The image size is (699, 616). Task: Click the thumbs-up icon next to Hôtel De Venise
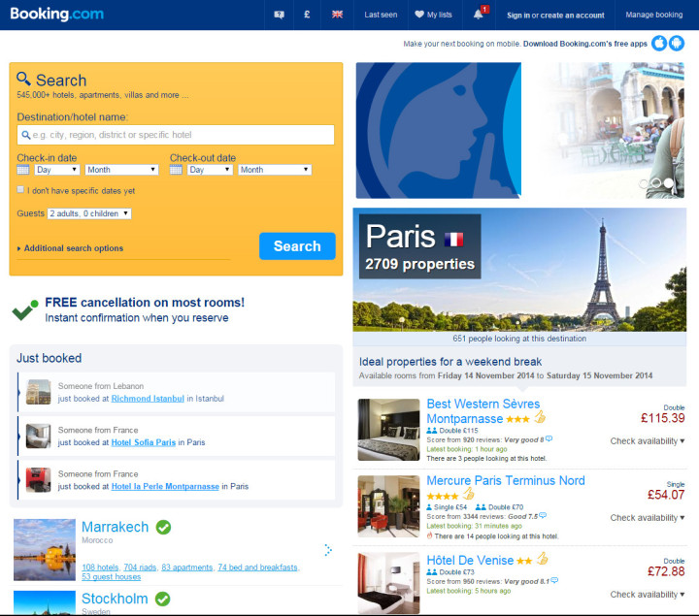(x=542, y=559)
